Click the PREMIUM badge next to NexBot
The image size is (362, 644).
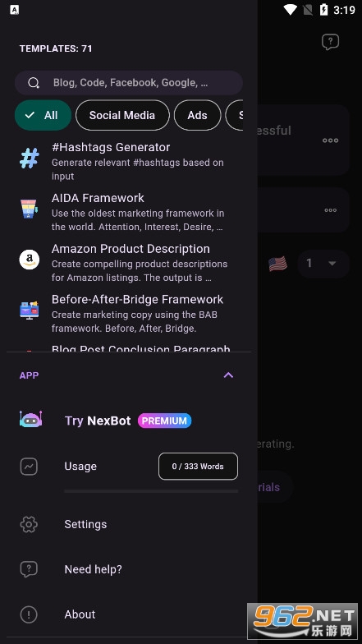[x=164, y=421]
